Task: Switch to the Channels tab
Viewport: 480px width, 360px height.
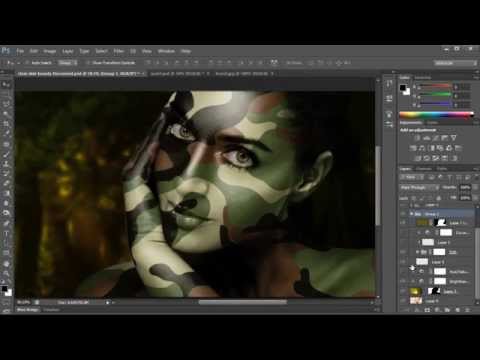Action: pyautogui.click(x=424, y=169)
